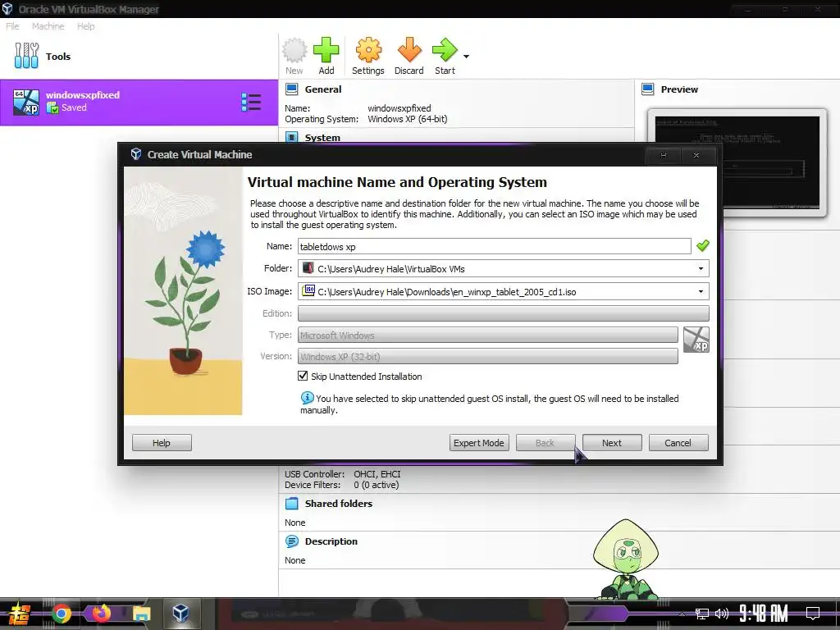Viewport: 840px width, 630px height.
Task: Click the help button in dialog title bar
Action: (663, 155)
